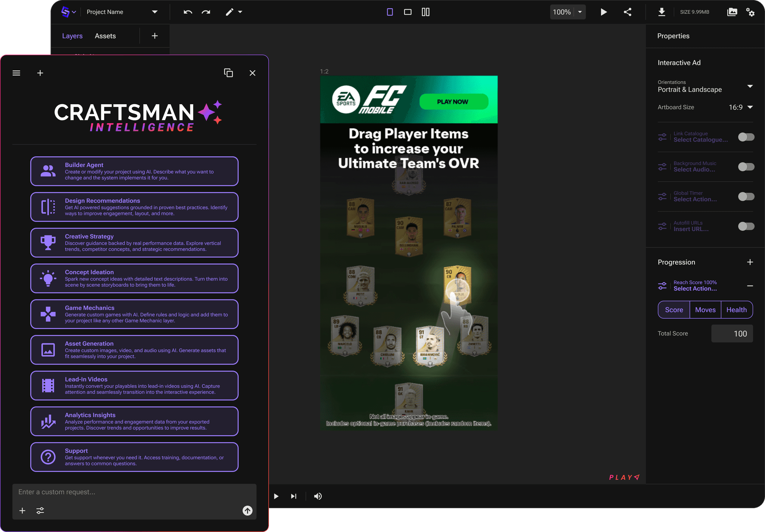Download the project export icon
The height and width of the screenshot is (532, 765).
point(662,12)
